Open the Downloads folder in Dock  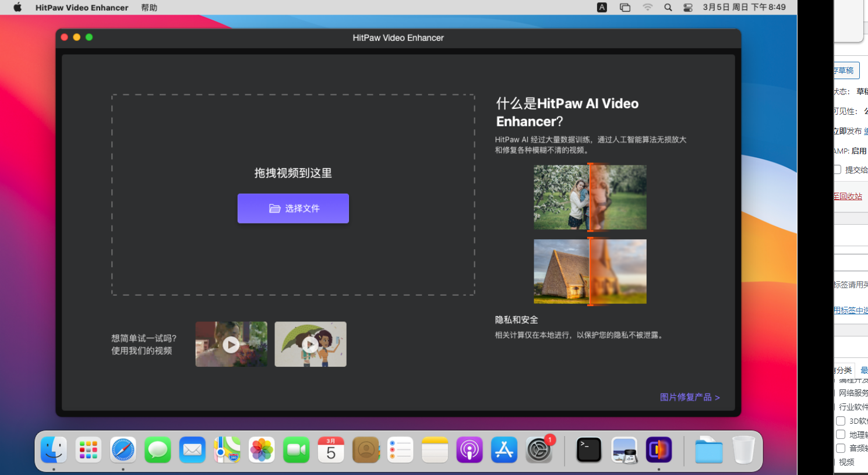click(708, 450)
